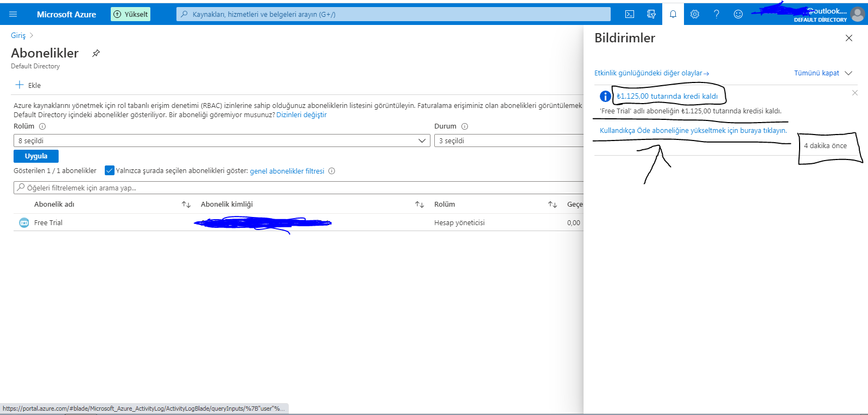Toggle show only selected subscriptions checkbox
868x415 pixels.
pyautogui.click(x=110, y=170)
